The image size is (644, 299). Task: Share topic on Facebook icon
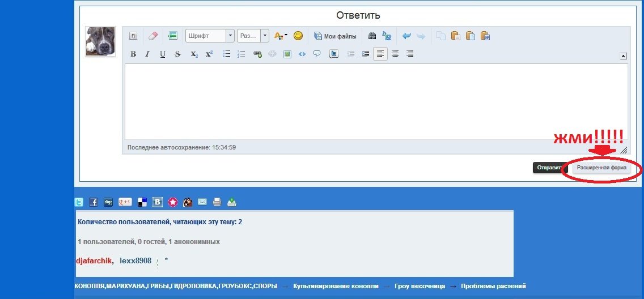[94, 202]
